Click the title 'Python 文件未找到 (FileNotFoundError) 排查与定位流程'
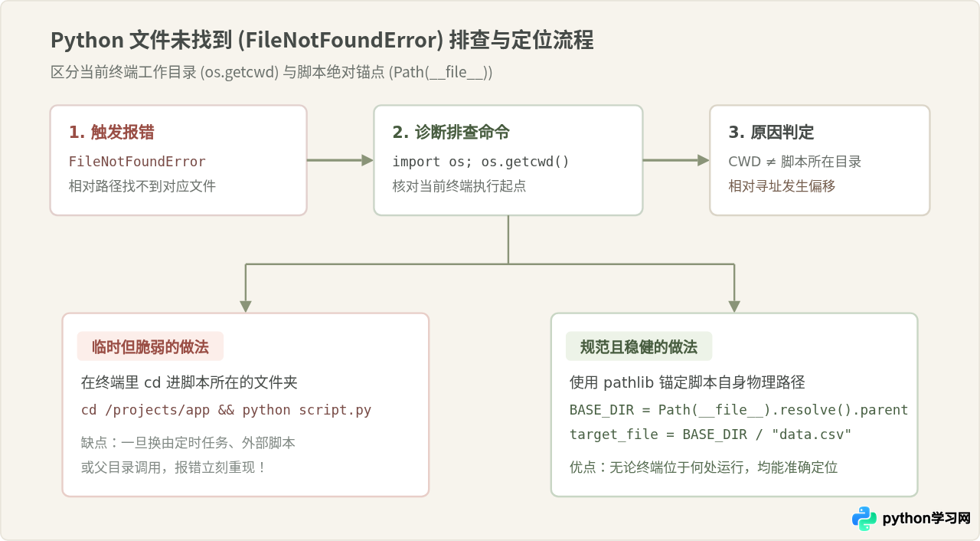980x541 pixels. pos(322,41)
